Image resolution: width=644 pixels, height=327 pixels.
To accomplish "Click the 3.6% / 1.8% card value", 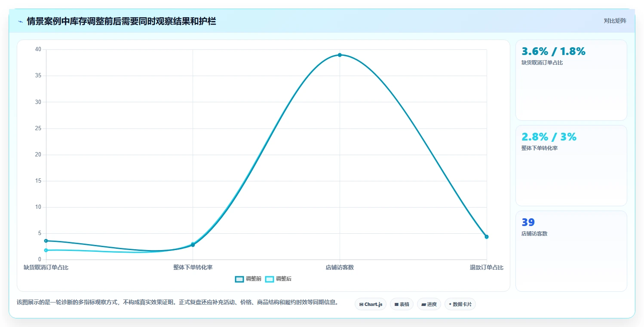I will tap(553, 52).
